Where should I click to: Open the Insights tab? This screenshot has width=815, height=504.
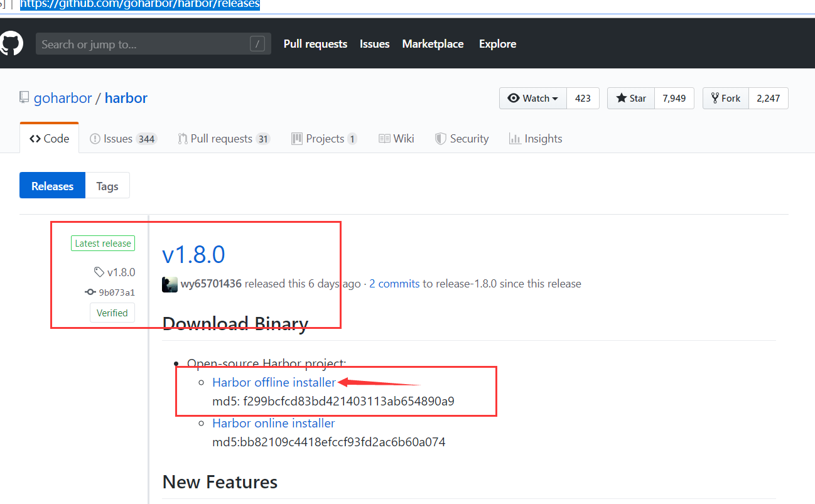tap(536, 139)
